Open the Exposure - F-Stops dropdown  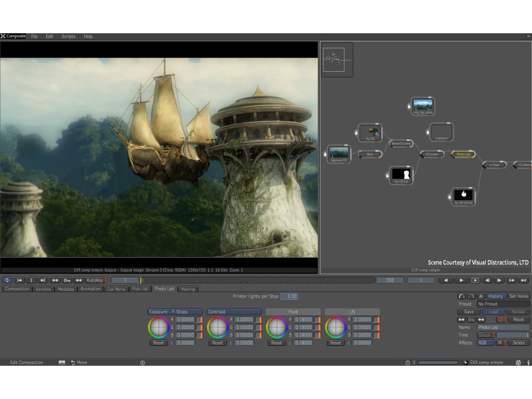tap(175, 312)
